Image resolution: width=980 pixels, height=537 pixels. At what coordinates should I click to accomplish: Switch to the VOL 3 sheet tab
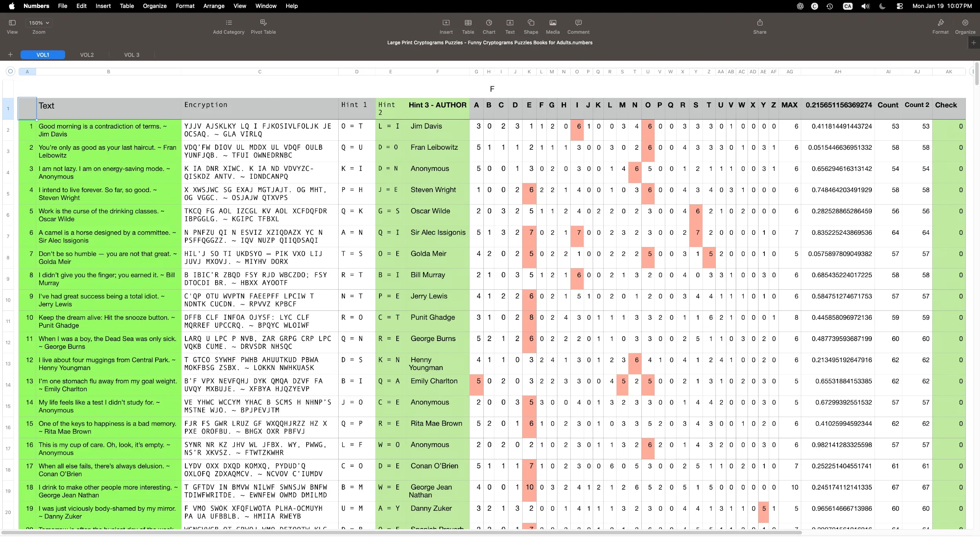132,55
